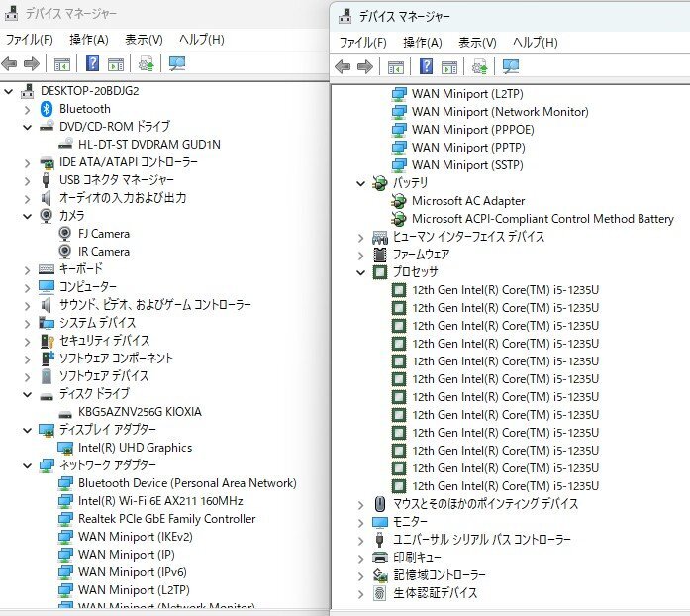Image resolution: width=690 pixels, height=616 pixels.
Task: Click Forward arrow in left Device Manager toolbar
Action: (32, 64)
